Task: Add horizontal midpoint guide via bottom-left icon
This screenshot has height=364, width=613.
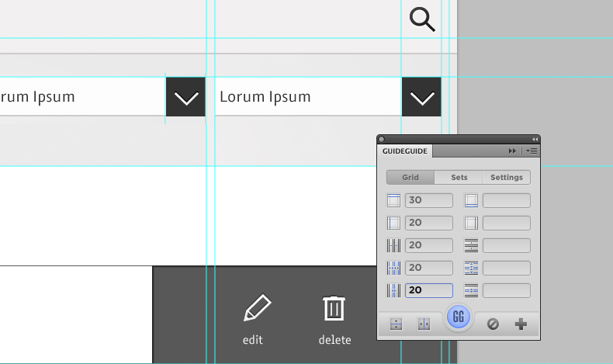Action: point(397,324)
